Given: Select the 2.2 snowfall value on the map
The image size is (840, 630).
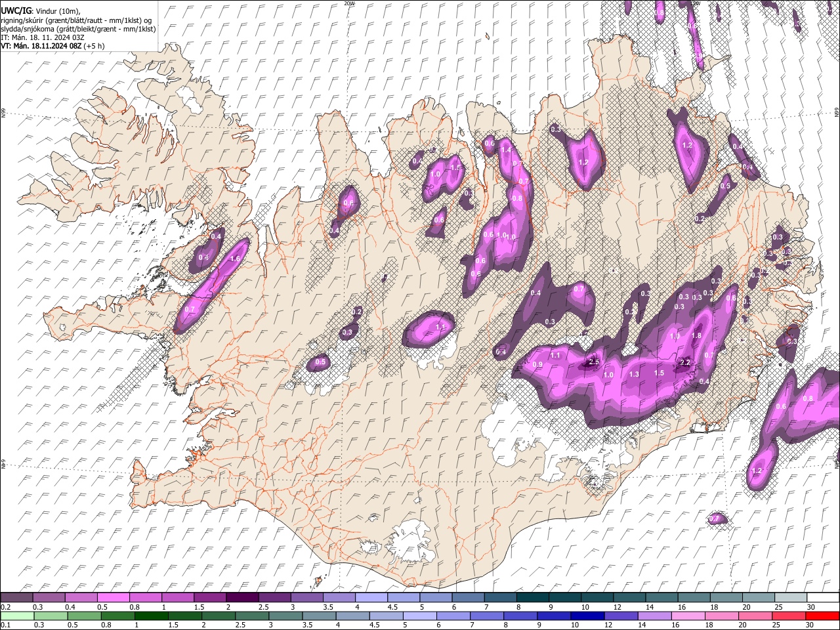Looking at the screenshot, I should (685, 362).
